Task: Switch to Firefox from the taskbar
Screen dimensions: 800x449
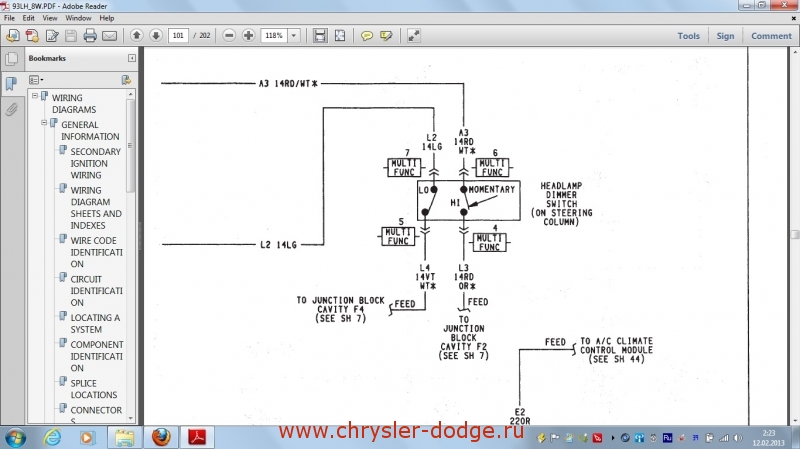Action: pyautogui.click(x=161, y=437)
